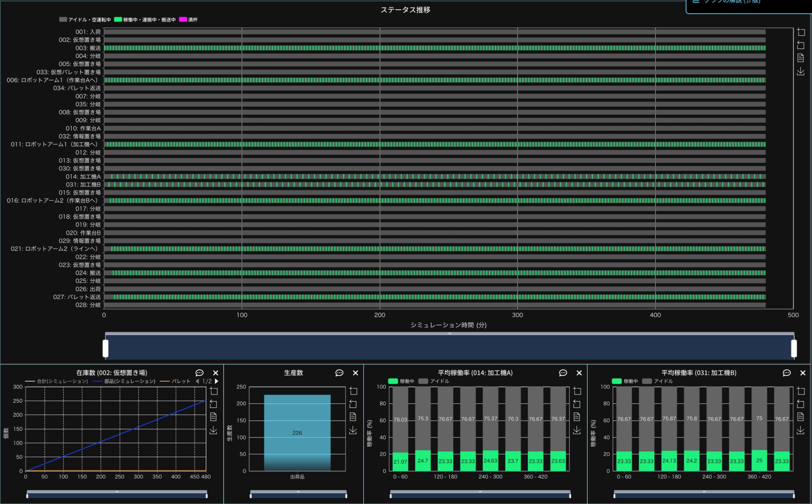
Task: Click the 226 出荷品 production bar
Action: point(297,433)
